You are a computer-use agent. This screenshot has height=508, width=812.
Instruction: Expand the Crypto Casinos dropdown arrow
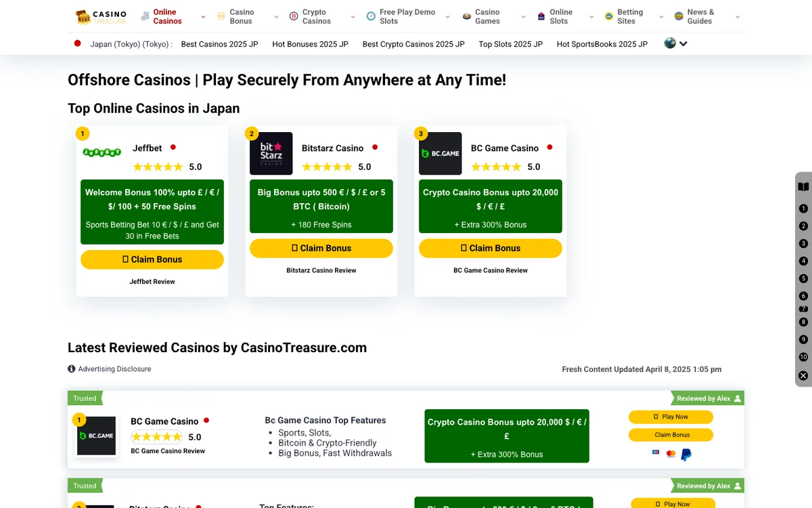pyautogui.click(x=353, y=17)
